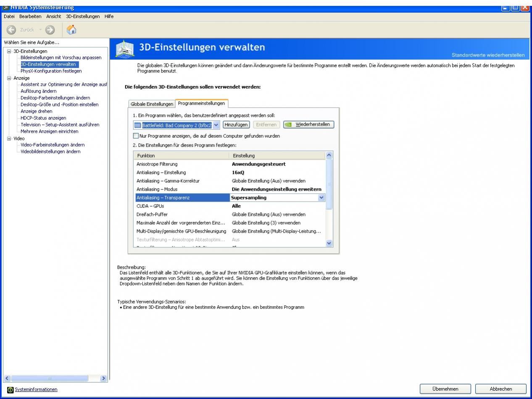The height and width of the screenshot is (399, 532).
Task: Collapse the 3D-Einstellungen tree node
Action: point(9,51)
